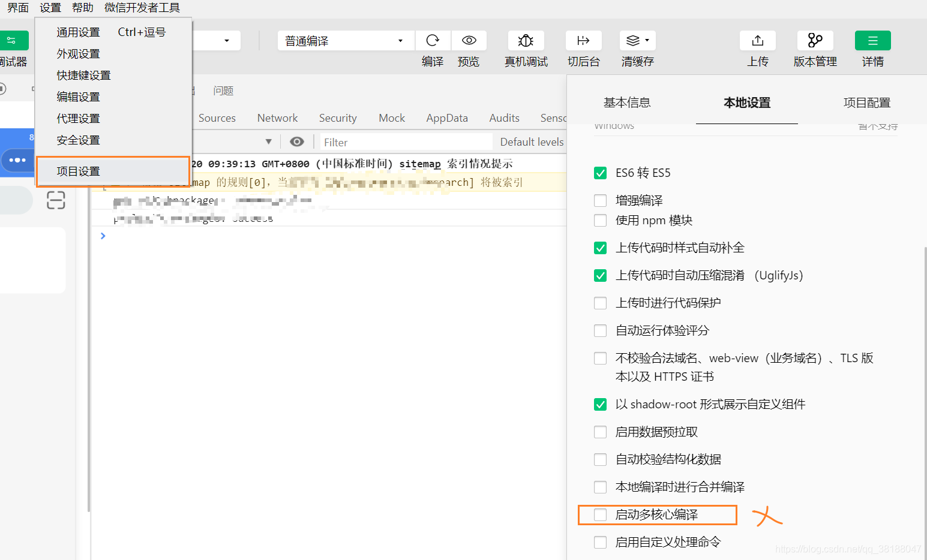Viewport: 927px width, 560px height.
Task: Switch to the AppData tab
Action: [x=447, y=118]
